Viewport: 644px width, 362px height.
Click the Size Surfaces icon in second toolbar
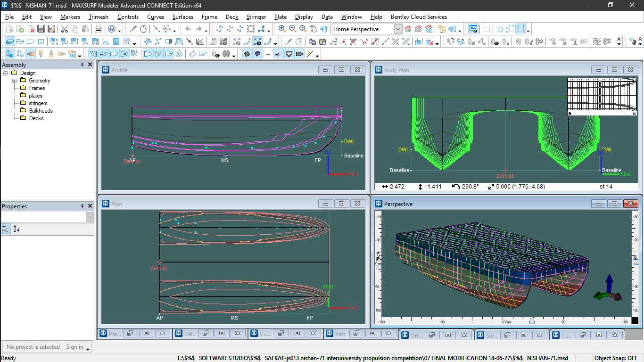[x=179, y=41]
